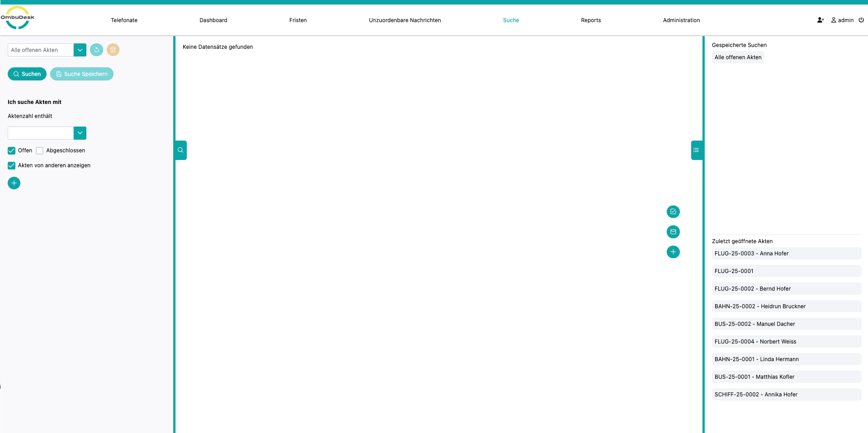The image size is (868, 433).
Task: Open the Fristen page
Action: click(x=298, y=20)
